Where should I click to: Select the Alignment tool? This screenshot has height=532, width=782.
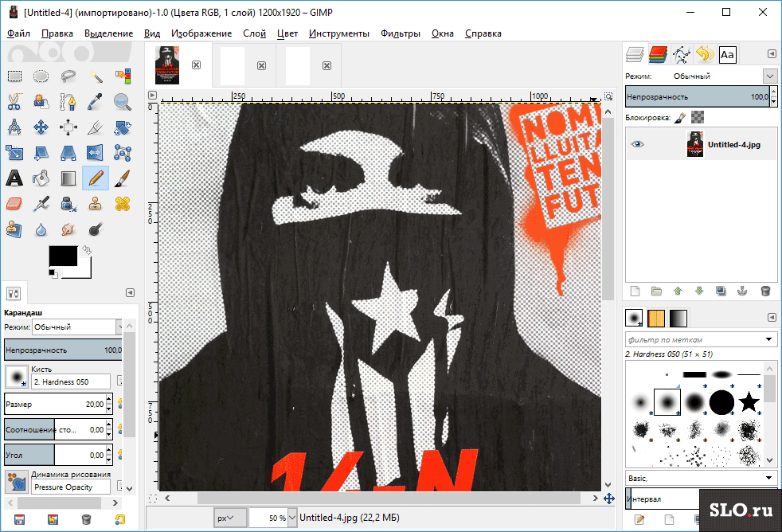click(x=68, y=127)
